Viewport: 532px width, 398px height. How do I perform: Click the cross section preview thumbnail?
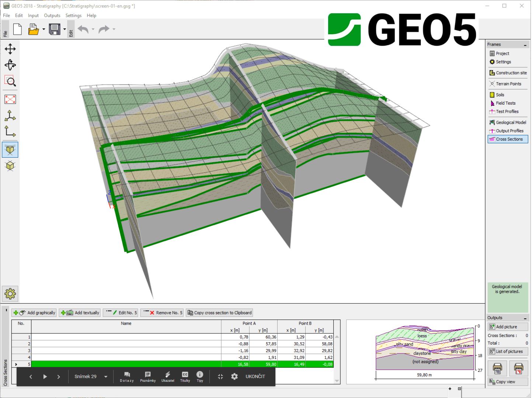425,348
